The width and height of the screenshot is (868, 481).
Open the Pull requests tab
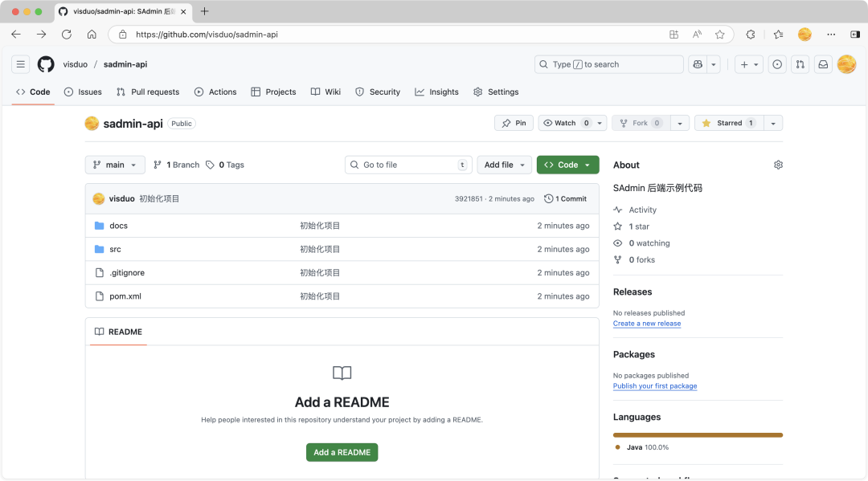point(148,92)
